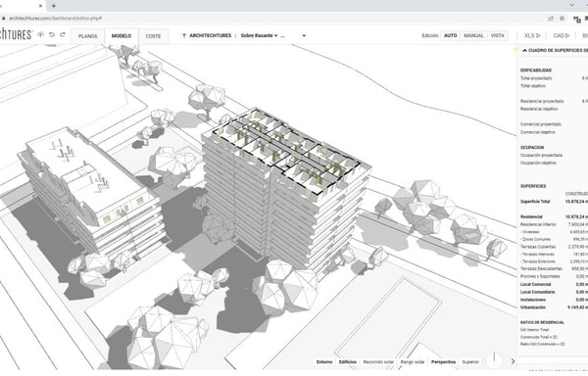Click the share icon in address bar
Viewport: 588px width, 376px height.
[x=551, y=19]
